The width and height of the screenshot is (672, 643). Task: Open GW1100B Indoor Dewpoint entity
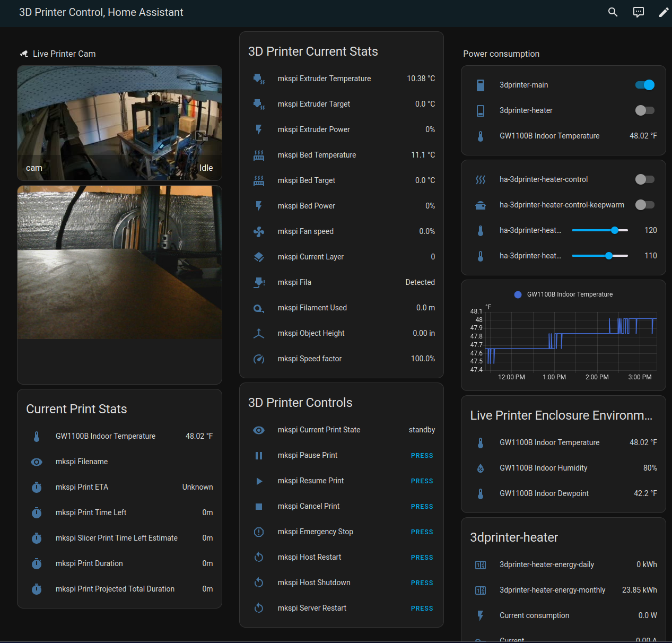tap(563, 493)
